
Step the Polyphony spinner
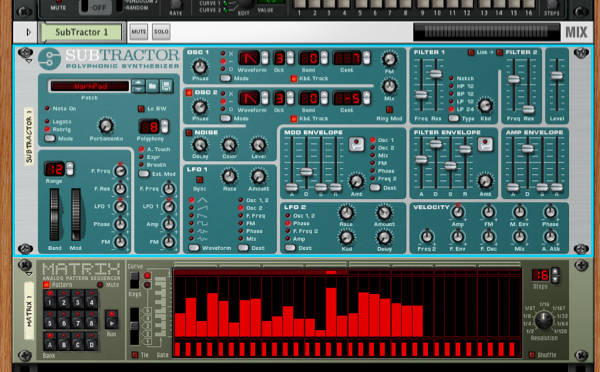pyautogui.click(x=165, y=126)
